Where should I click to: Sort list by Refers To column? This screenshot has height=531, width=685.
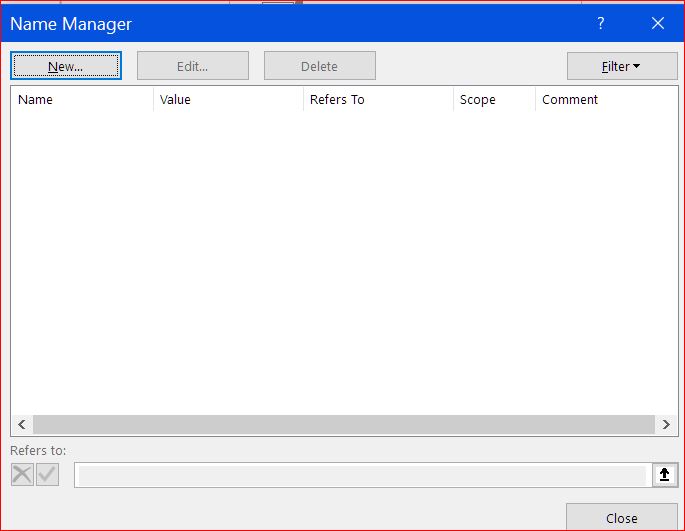point(378,100)
